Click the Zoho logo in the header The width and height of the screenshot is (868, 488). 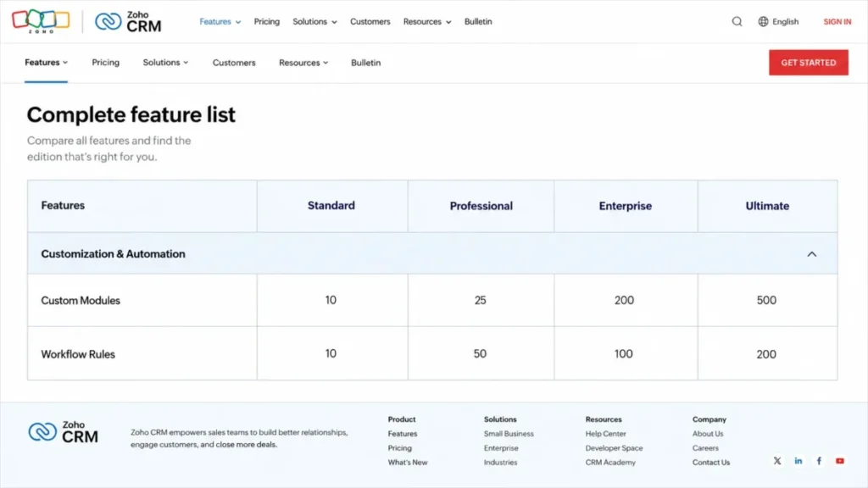[41, 21]
